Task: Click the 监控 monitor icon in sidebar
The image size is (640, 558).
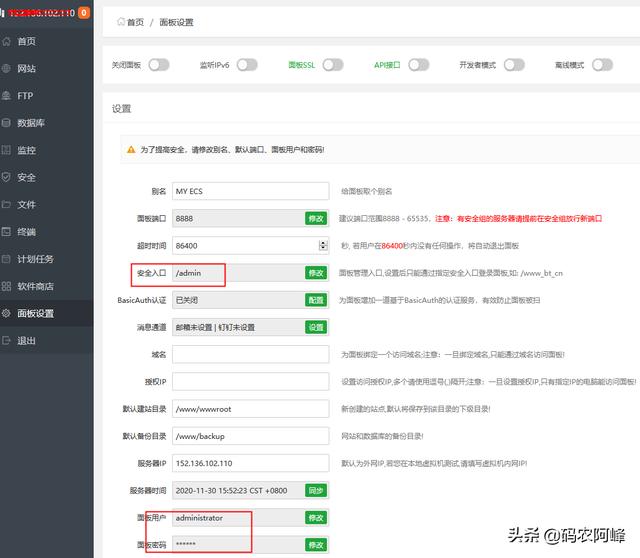Action: 6,150
